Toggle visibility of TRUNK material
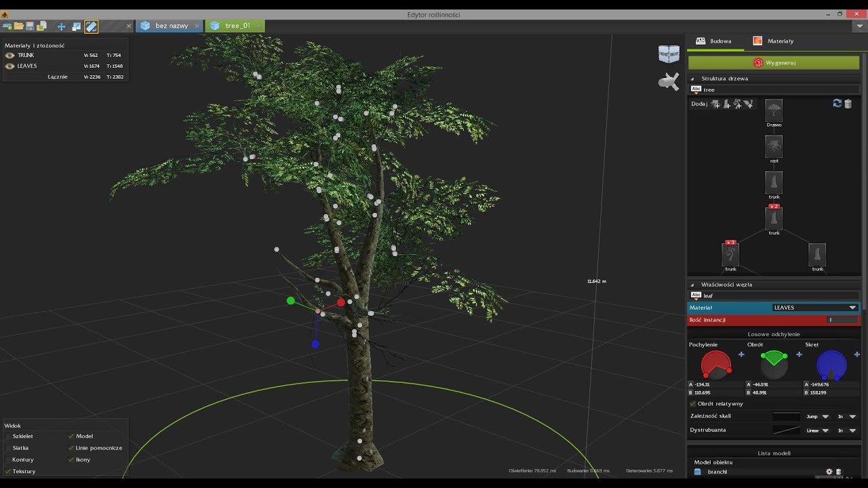868x488 pixels. click(x=10, y=55)
